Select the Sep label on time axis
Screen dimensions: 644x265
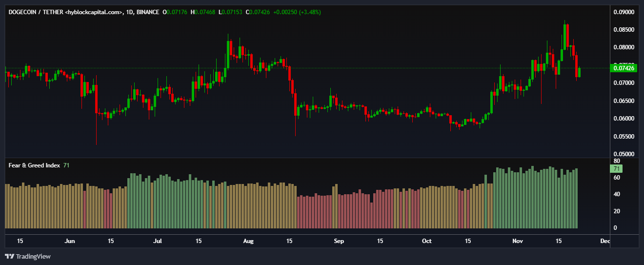pyautogui.click(x=339, y=241)
